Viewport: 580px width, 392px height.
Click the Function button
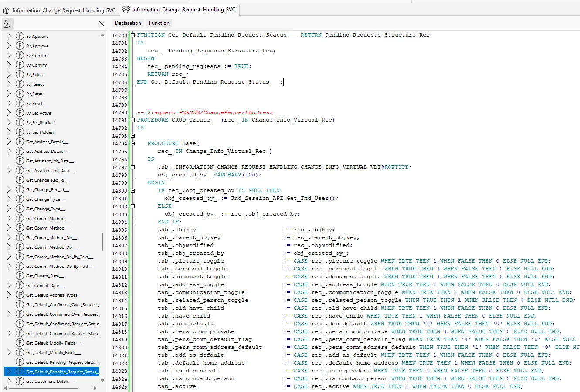(159, 23)
